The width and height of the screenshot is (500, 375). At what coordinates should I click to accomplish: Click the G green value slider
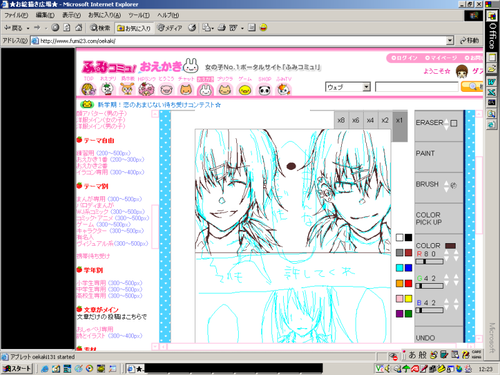tap(430, 286)
